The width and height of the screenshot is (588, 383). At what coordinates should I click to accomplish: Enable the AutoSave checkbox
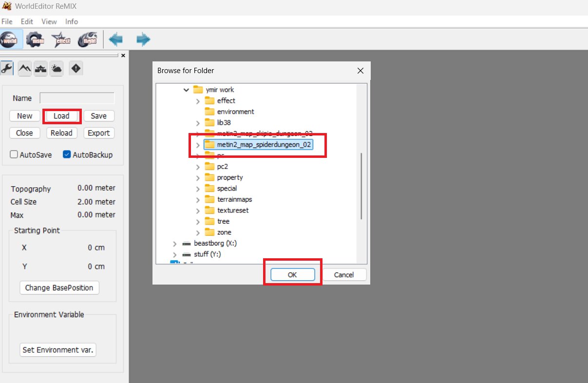[x=14, y=154]
